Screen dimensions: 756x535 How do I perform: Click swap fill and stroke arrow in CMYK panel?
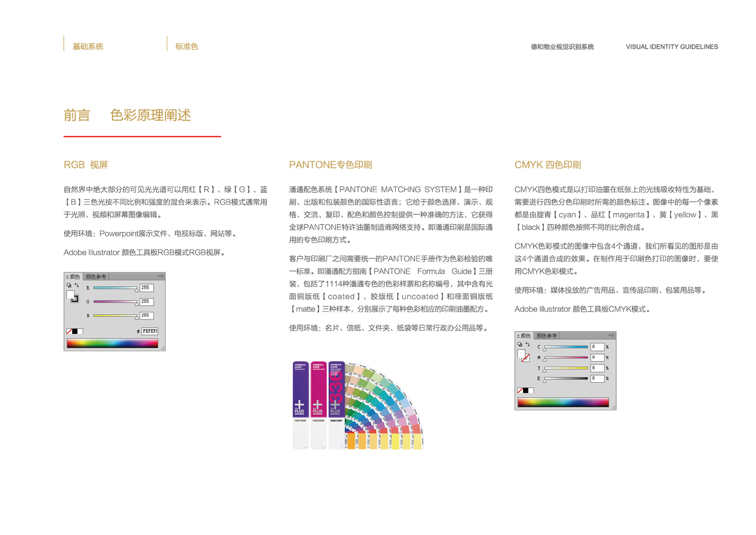pos(527,344)
